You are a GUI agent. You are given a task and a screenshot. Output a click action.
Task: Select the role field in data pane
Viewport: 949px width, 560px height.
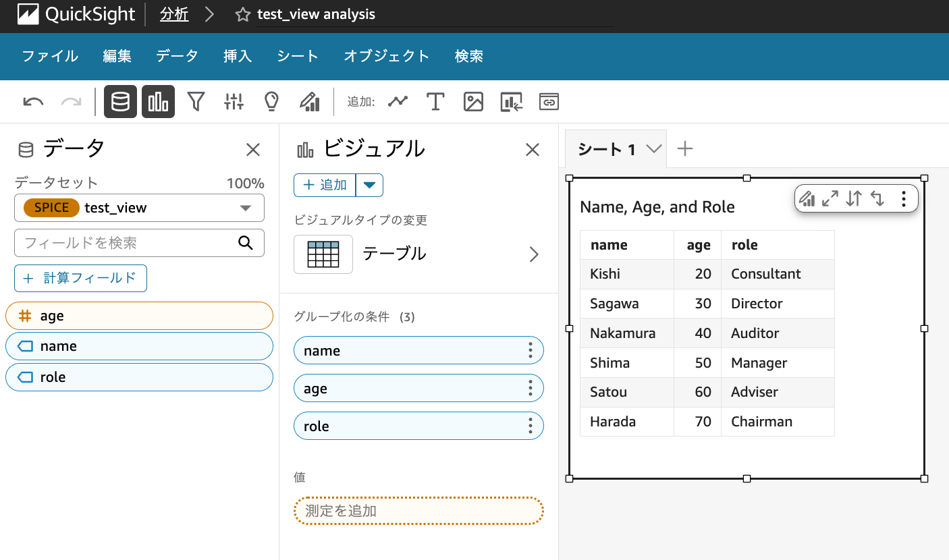(x=139, y=377)
